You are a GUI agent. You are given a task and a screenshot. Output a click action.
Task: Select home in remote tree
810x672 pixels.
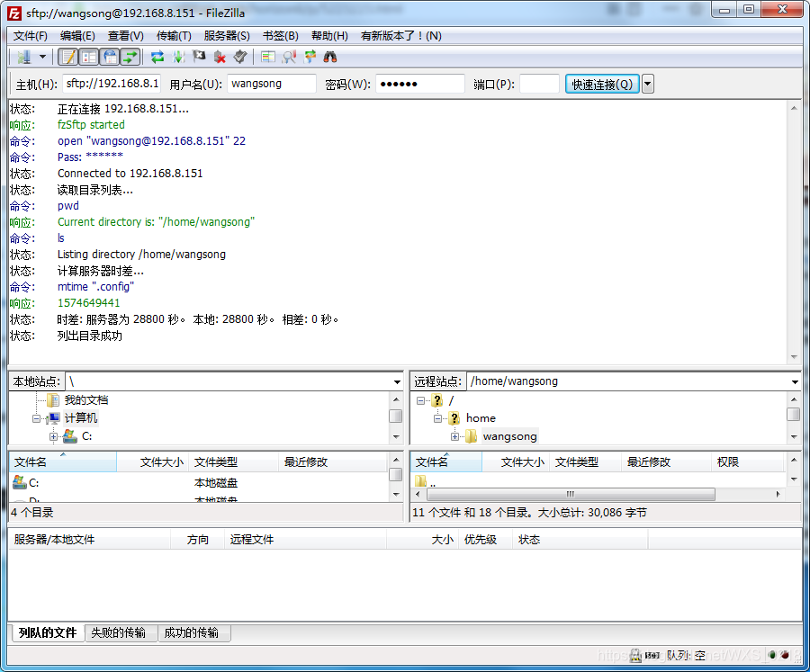[481, 418]
